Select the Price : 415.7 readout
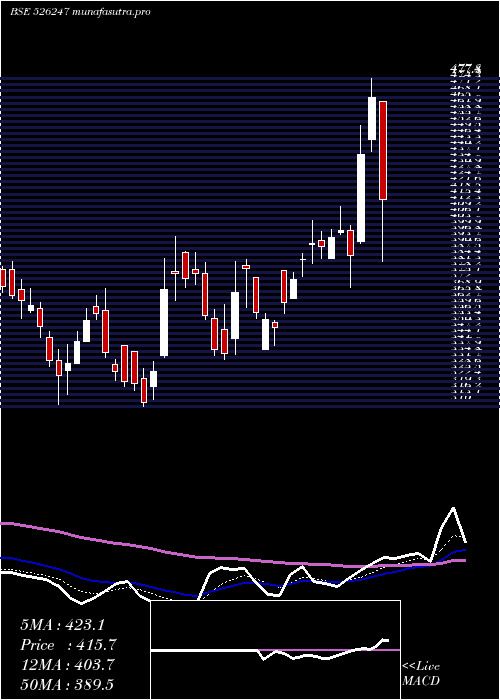500x700 pixels. pyautogui.click(x=68, y=645)
